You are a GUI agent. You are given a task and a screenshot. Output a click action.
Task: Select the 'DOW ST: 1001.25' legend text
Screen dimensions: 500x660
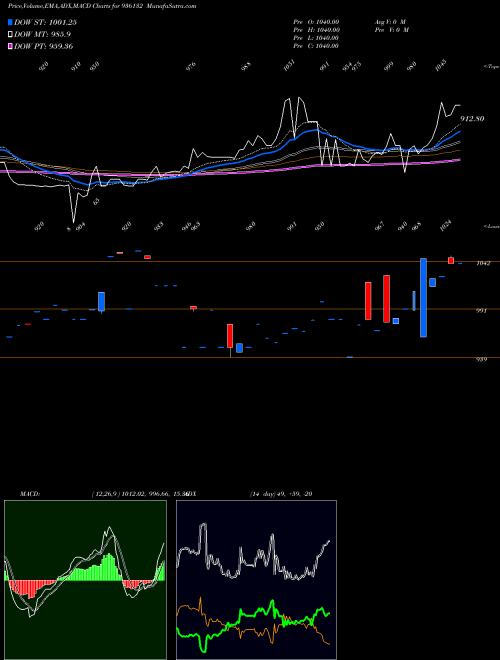[x=45, y=22]
